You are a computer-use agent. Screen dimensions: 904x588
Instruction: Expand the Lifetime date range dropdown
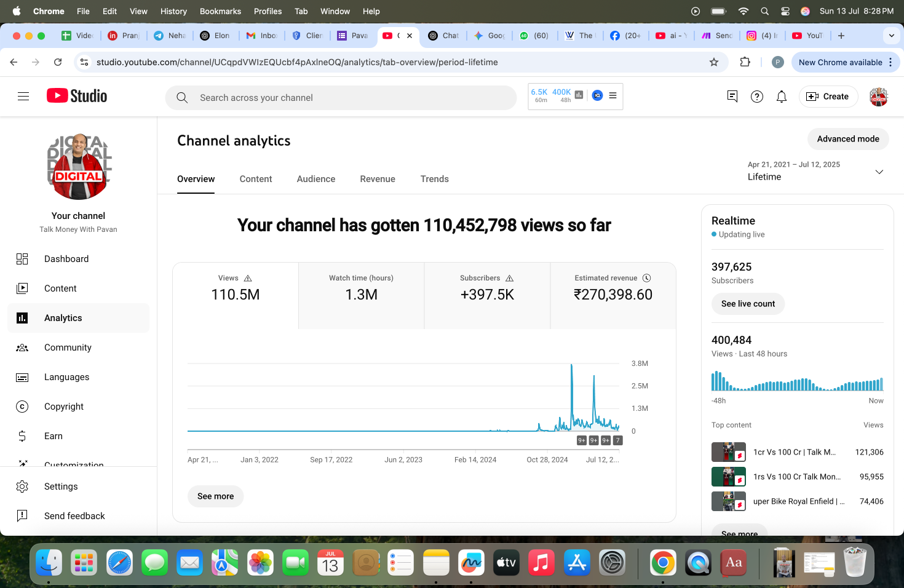pos(879,172)
